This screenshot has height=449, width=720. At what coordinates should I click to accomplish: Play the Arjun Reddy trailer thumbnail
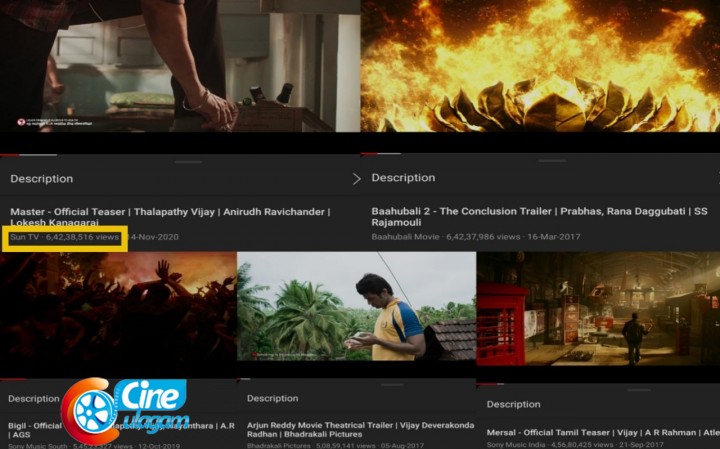pyautogui.click(x=356, y=305)
